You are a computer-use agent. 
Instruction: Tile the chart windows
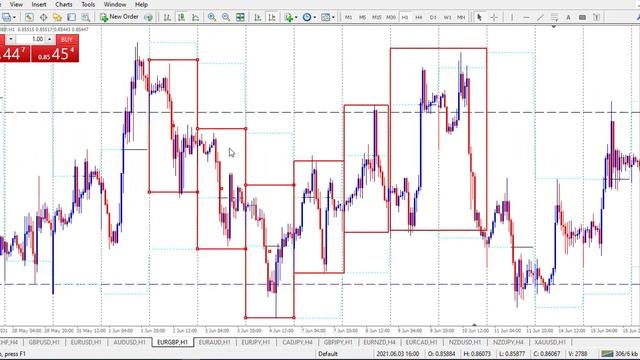pos(240,17)
